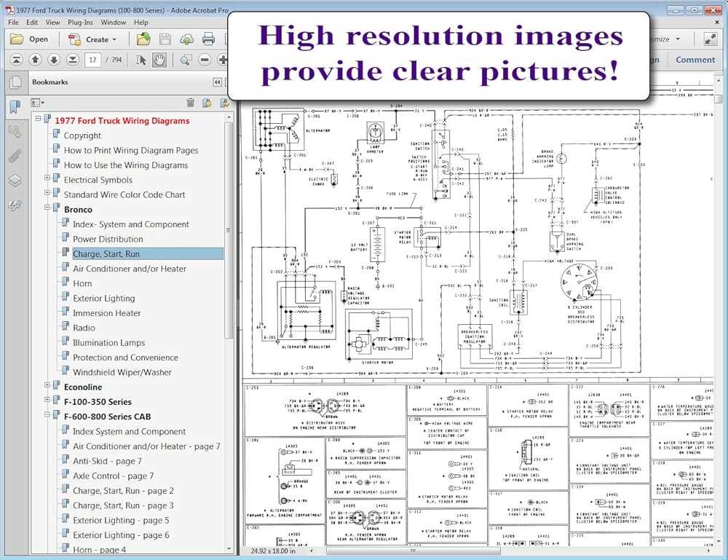Toggle read mode expand icon
Viewport: 728px width, 560px height.
pos(710,39)
